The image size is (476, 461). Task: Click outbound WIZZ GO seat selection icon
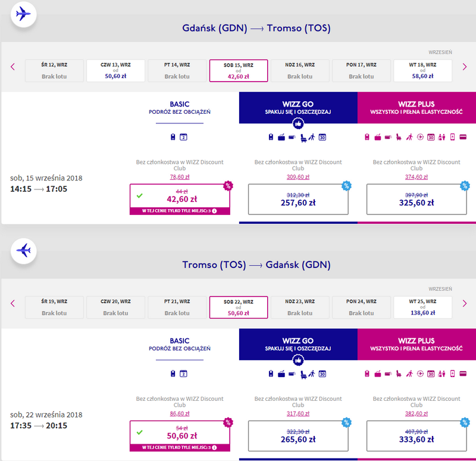303,138
